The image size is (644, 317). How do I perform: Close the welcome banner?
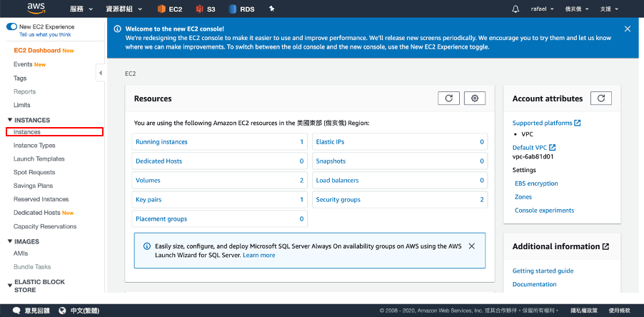pos(627,29)
